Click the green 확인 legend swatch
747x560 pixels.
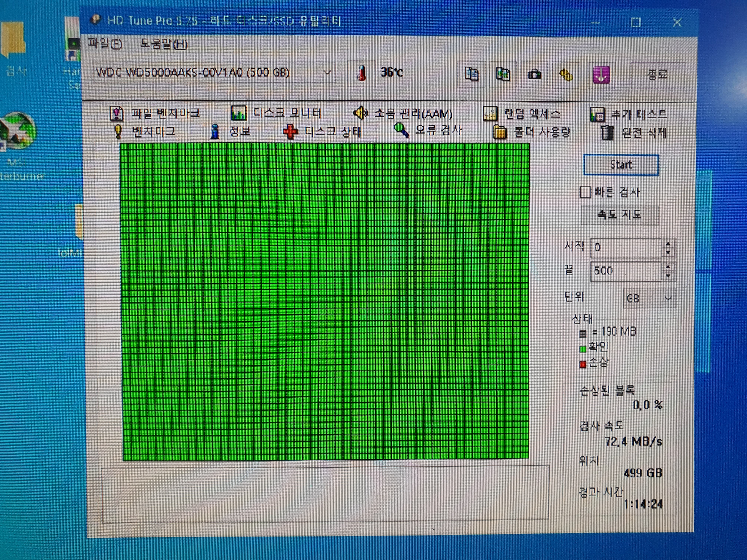(x=583, y=349)
